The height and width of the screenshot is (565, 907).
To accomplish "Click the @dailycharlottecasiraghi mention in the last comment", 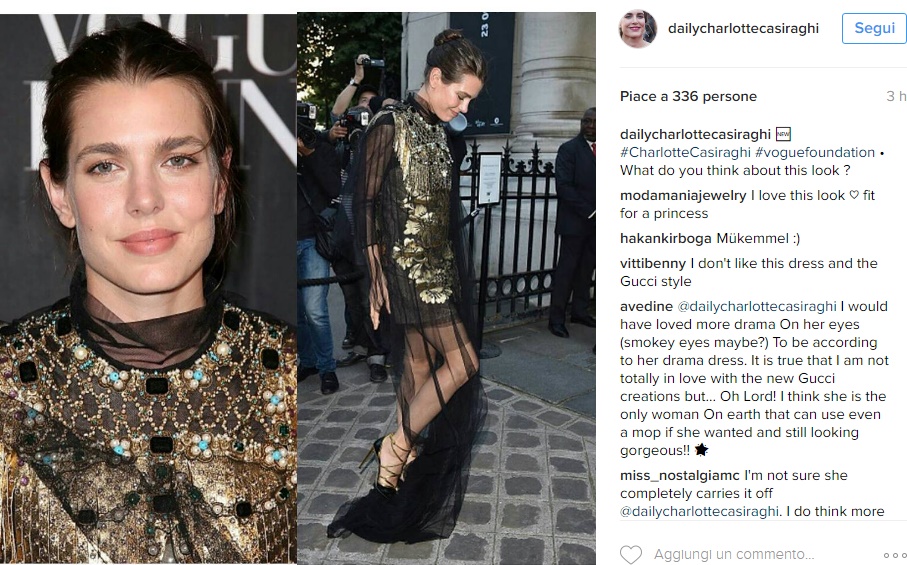I will (699, 512).
